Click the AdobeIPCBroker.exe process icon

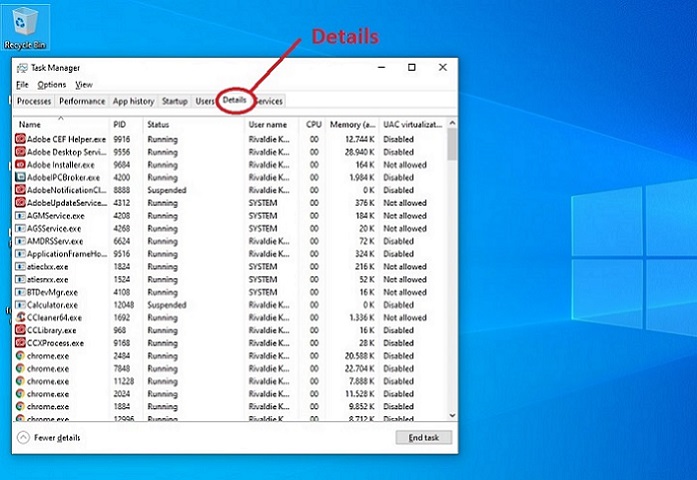[21, 177]
